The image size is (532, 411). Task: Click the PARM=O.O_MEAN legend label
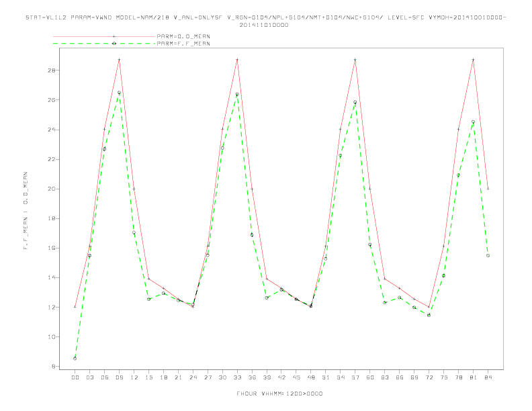[183, 36]
